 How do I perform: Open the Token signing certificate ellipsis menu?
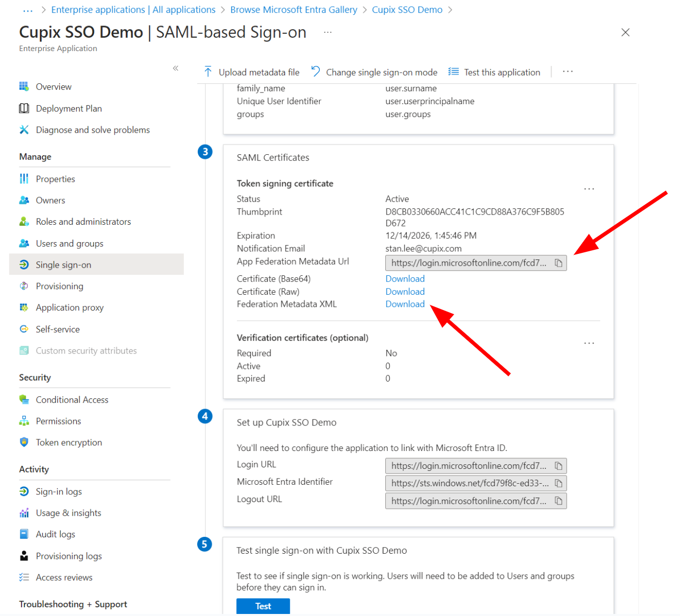589,189
